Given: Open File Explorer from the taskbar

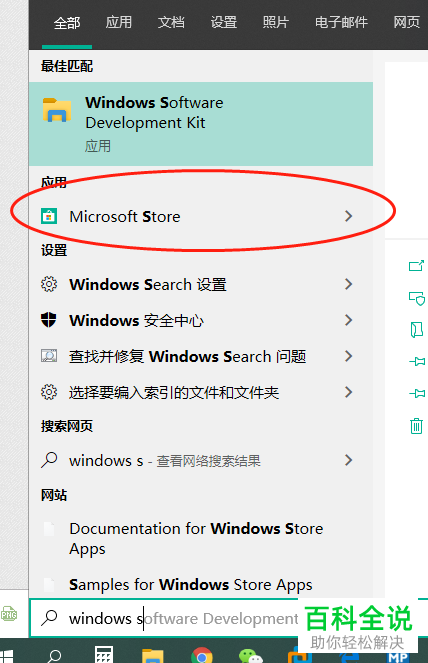Looking at the screenshot, I should click(153, 655).
